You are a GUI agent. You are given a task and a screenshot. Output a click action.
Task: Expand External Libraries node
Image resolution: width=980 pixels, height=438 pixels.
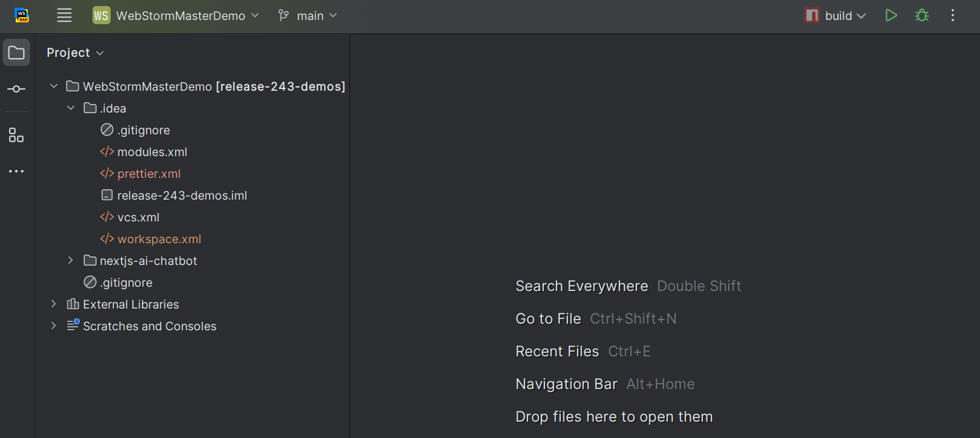(54, 304)
